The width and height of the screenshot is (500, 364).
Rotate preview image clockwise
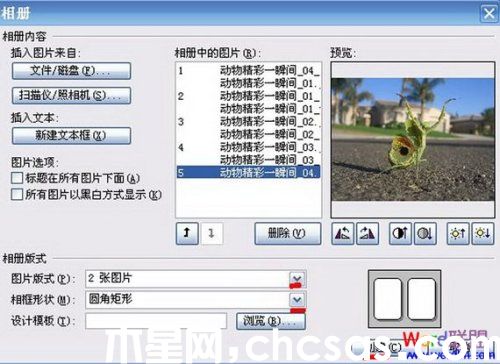tap(367, 234)
